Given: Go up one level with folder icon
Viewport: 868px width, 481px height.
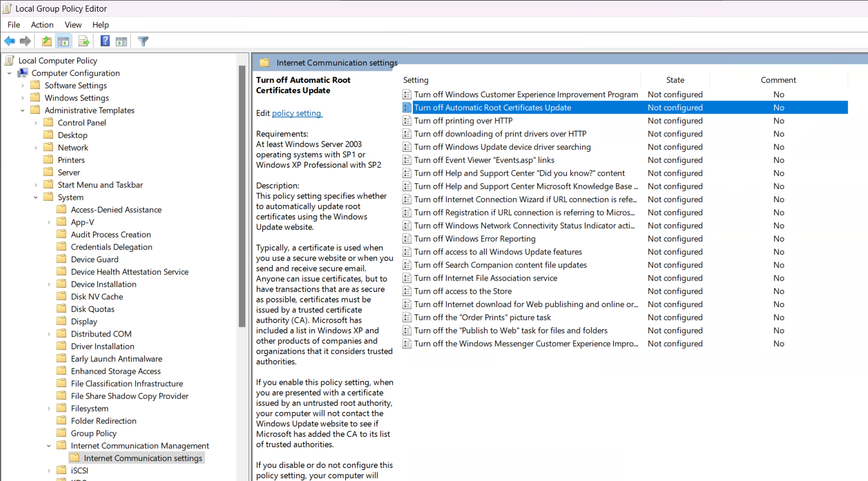Looking at the screenshot, I should tap(47, 41).
